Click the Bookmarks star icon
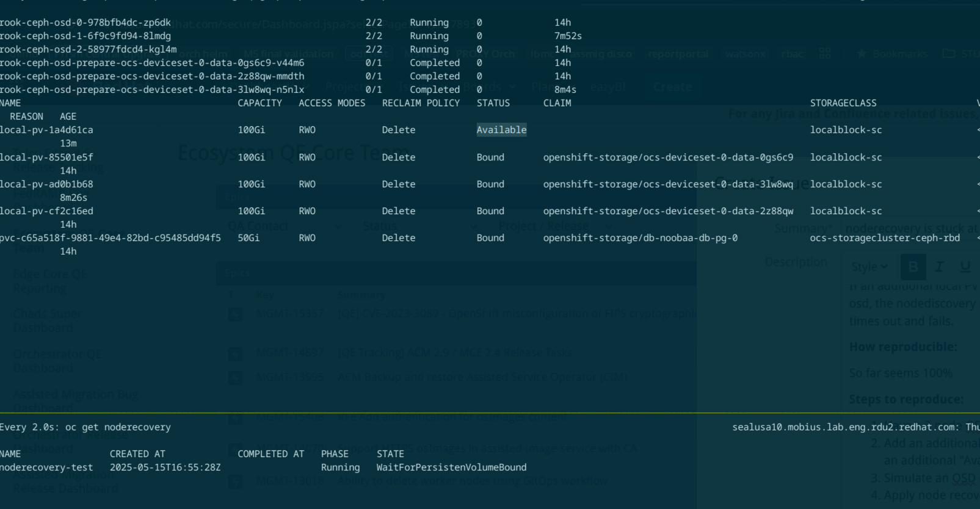Image resolution: width=980 pixels, height=509 pixels. tap(862, 54)
